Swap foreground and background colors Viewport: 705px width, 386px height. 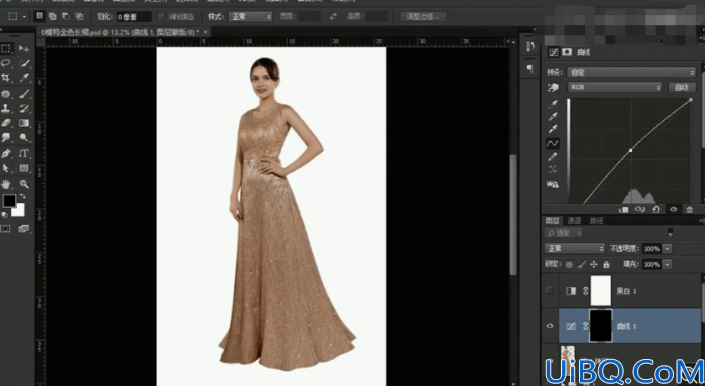(x=22, y=196)
